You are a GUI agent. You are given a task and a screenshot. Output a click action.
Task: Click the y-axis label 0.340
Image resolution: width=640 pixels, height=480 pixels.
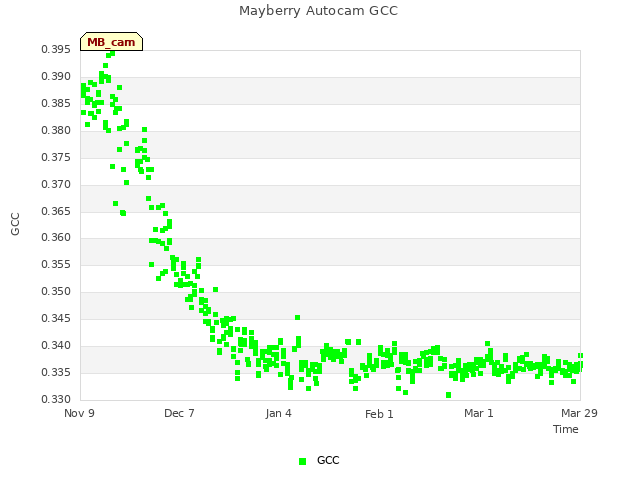click(x=56, y=345)
